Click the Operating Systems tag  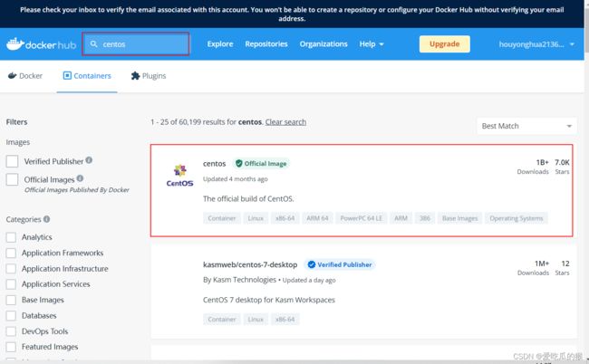[x=517, y=218]
